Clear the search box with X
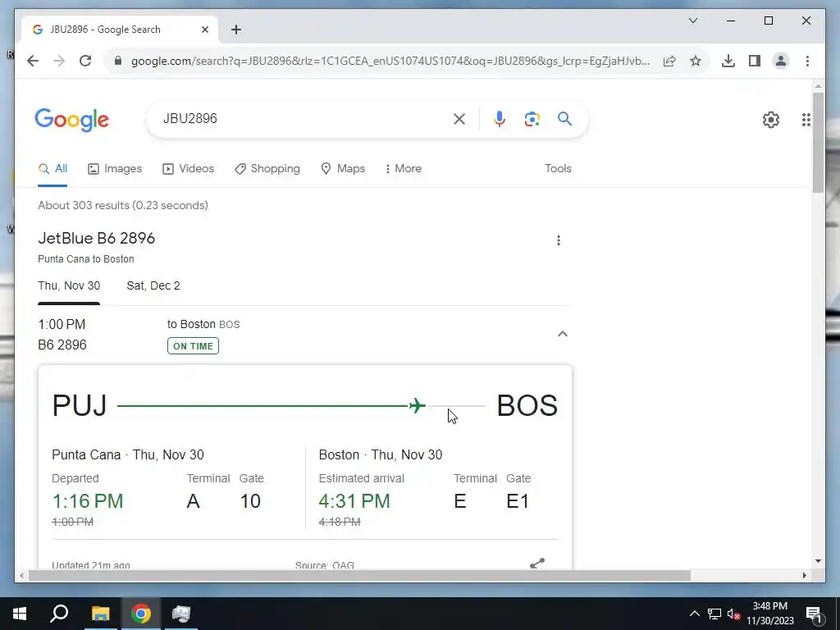Image resolution: width=840 pixels, height=630 pixels. 459,119
